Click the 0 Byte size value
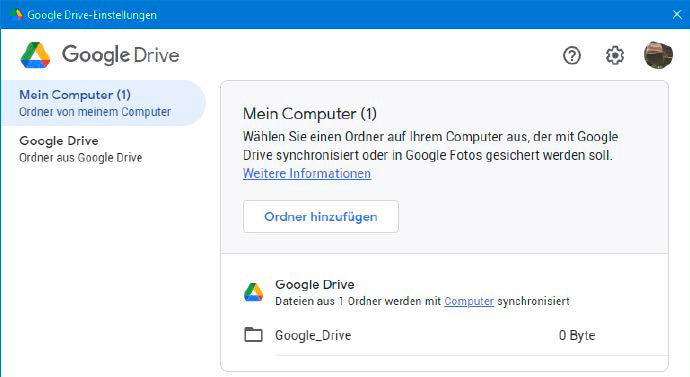 click(577, 335)
